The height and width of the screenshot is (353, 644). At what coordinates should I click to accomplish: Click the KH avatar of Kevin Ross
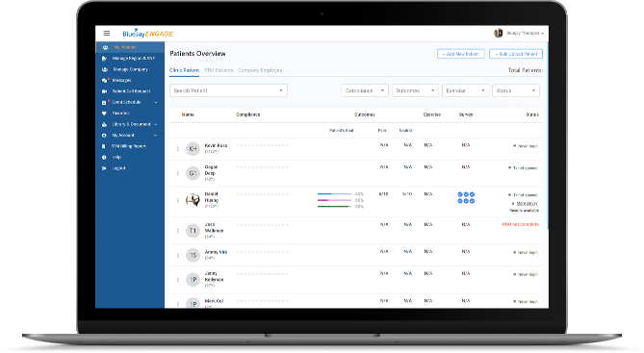(x=193, y=148)
